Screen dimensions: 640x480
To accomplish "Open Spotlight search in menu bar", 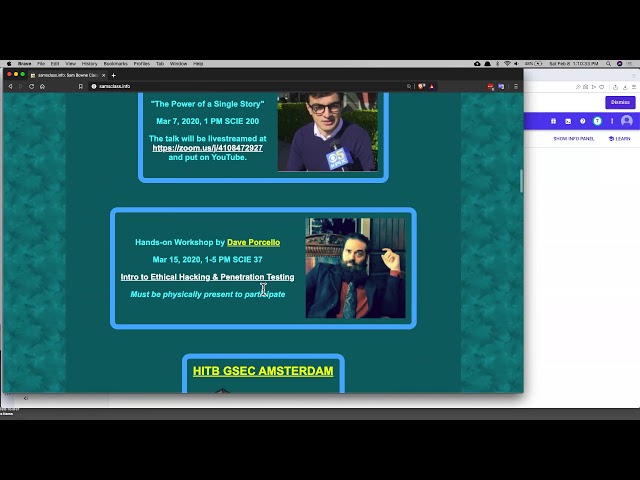I will (x=608, y=64).
